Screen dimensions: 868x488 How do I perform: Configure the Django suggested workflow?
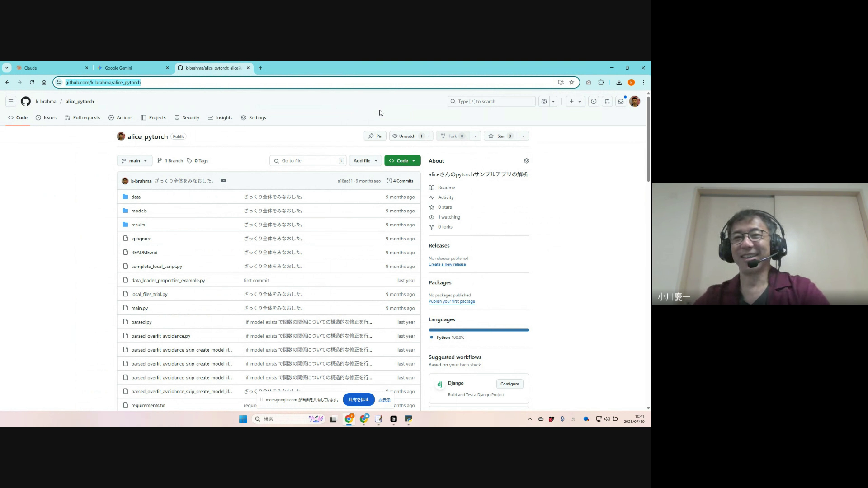point(509,384)
